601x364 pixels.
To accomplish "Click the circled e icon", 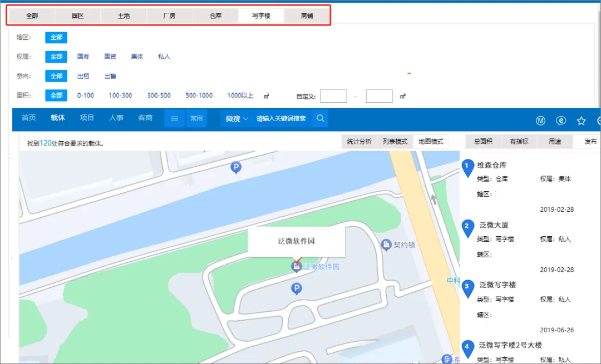I will 561,121.
